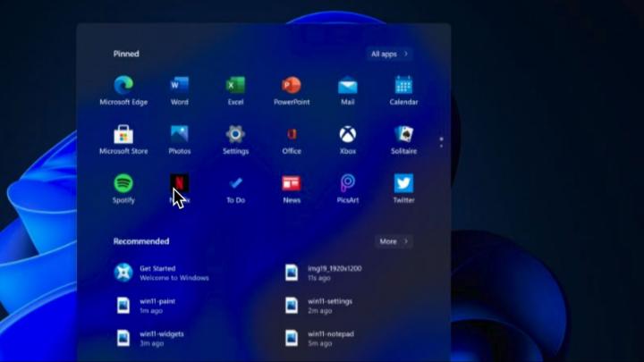
Task: Open recent file win11-widgets
Action: [x=150, y=339]
